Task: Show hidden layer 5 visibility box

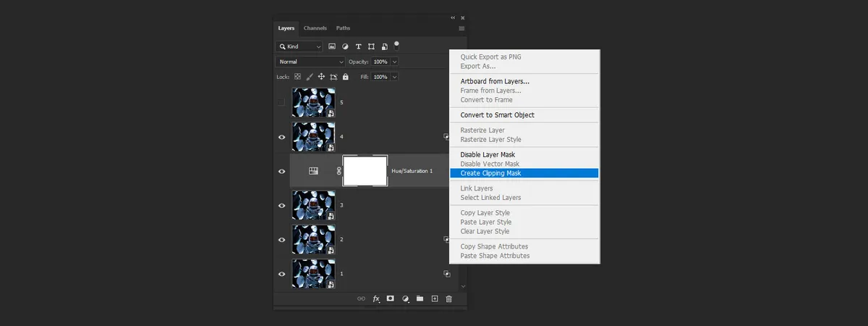Action: (282, 102)
